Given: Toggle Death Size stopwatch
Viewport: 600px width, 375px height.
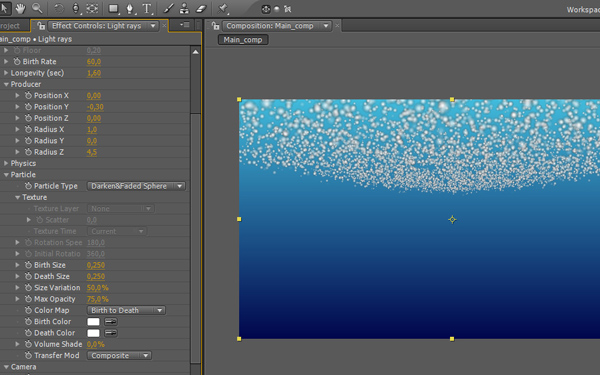Looking at the screenshot, I should tap(28, 276).
